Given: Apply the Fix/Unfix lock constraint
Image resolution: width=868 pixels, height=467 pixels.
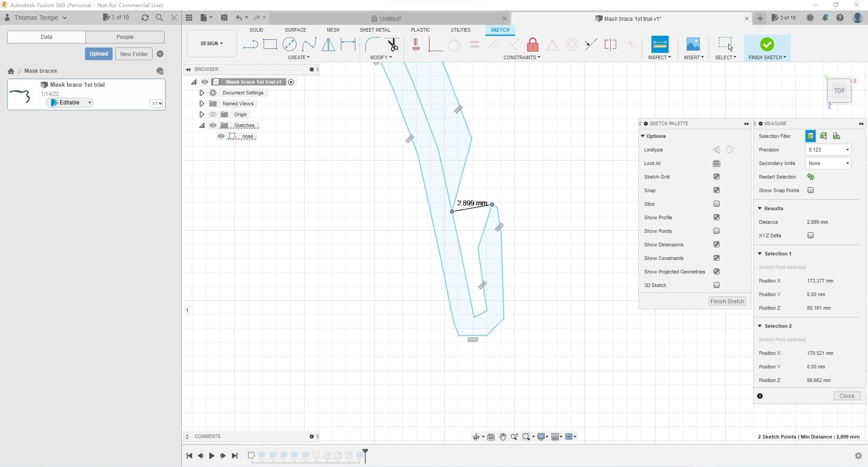Looking at the screenshot, I should tap(533, 44).
